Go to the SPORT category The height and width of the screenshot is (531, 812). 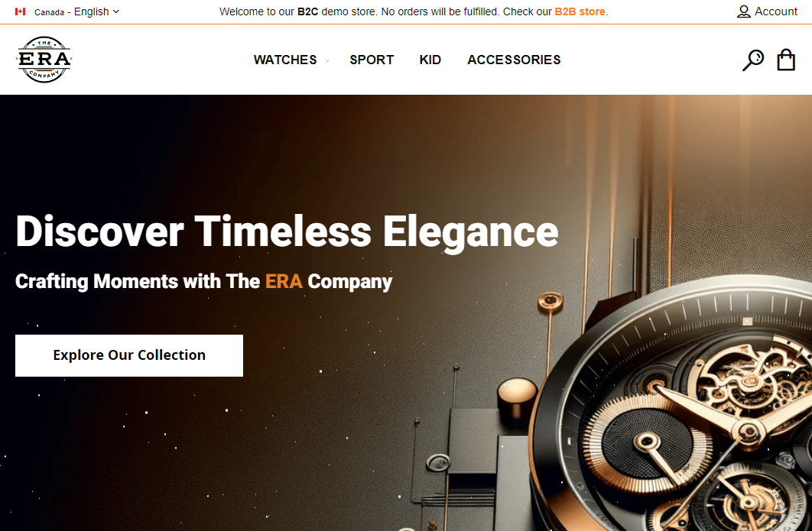pyautogui.click(x=372, y=60)
